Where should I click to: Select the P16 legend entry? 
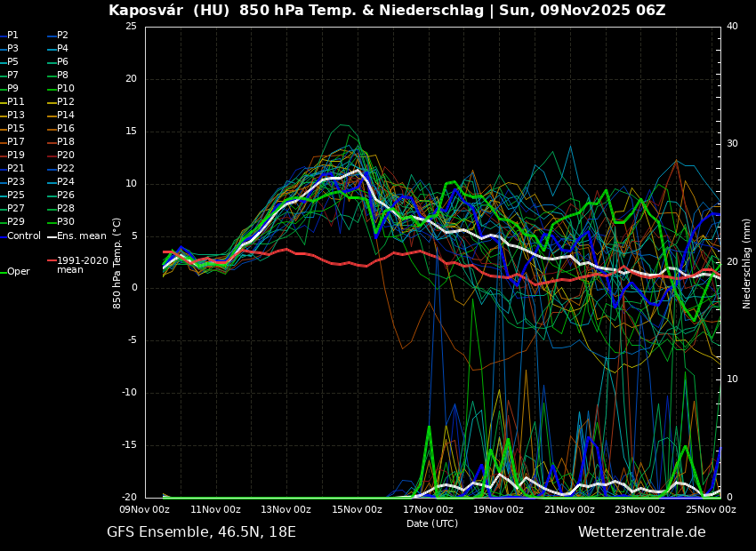(x=65, y=129)
